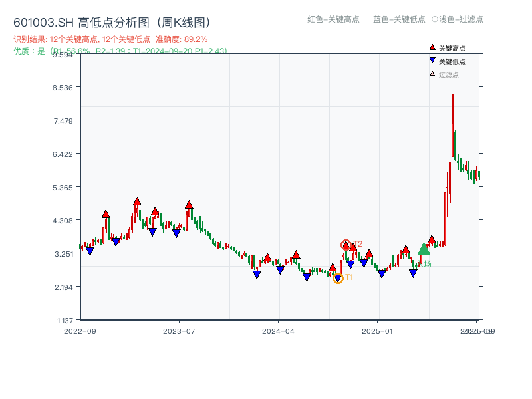Click the 浅色-过滤点 header legend text
This screenshot has width=532, height=399.
pyautogui.click(x=461, y=19)
